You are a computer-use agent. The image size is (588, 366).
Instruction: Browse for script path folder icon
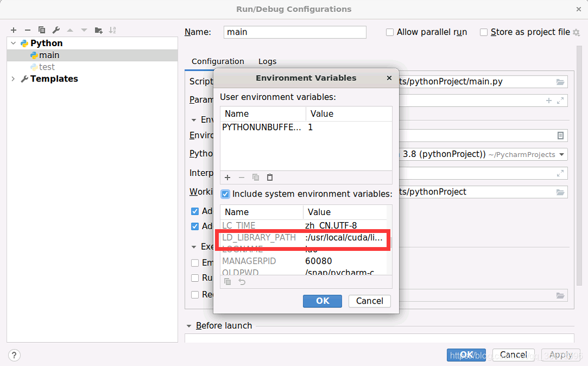(x=560, y=82)
